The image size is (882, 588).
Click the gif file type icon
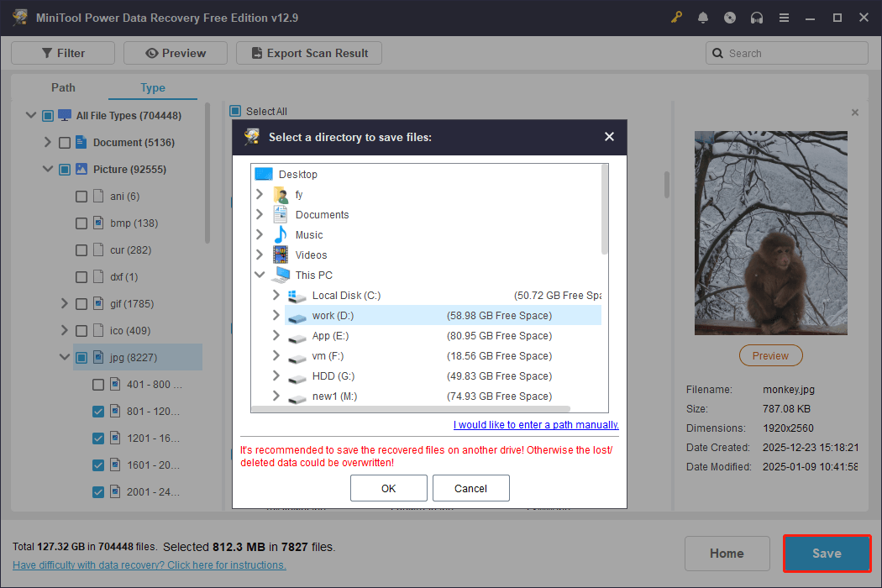click(x=98, y=303)
